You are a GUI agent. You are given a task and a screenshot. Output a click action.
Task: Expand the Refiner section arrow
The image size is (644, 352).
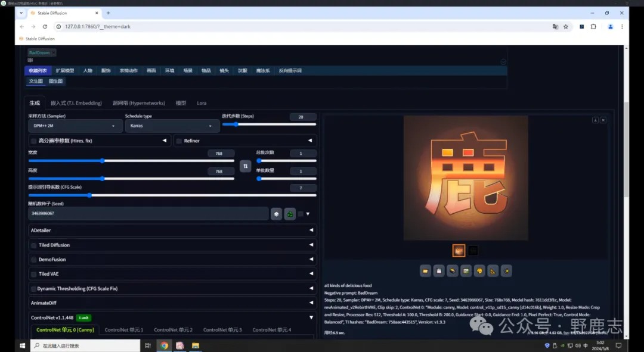point(310,141)
